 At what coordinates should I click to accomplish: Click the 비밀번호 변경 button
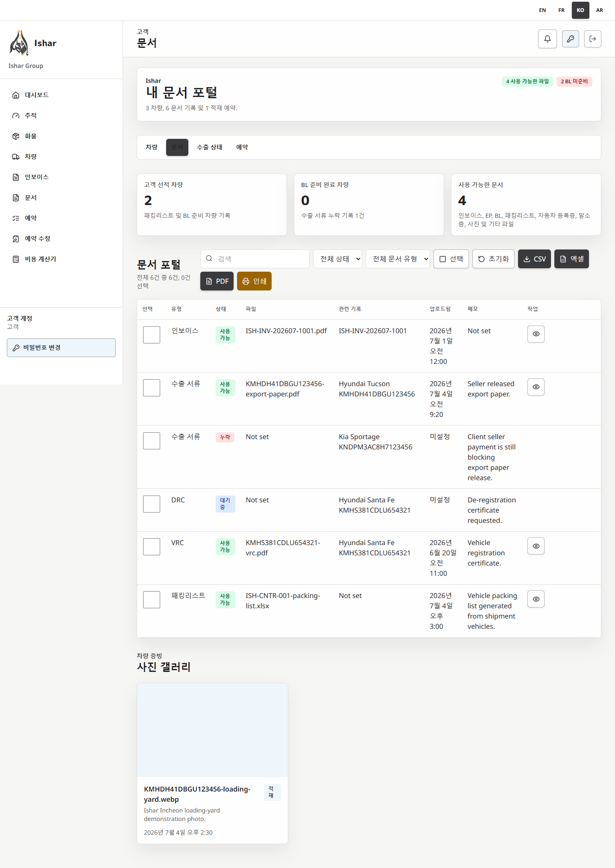[61, 348]
